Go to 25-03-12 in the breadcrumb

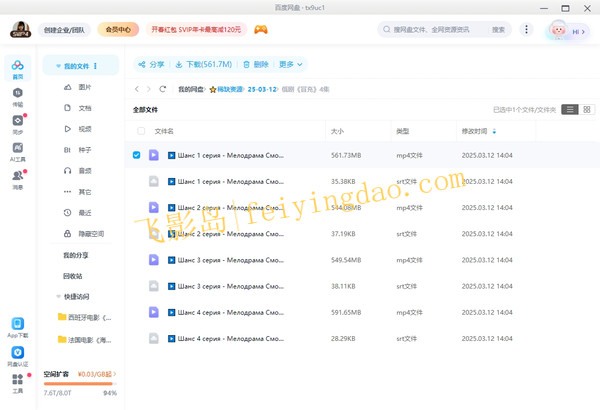pos(262,89)
